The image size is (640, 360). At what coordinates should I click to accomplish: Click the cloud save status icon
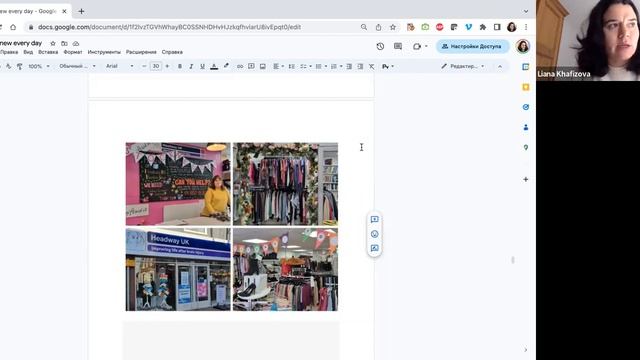pos(76,43)
